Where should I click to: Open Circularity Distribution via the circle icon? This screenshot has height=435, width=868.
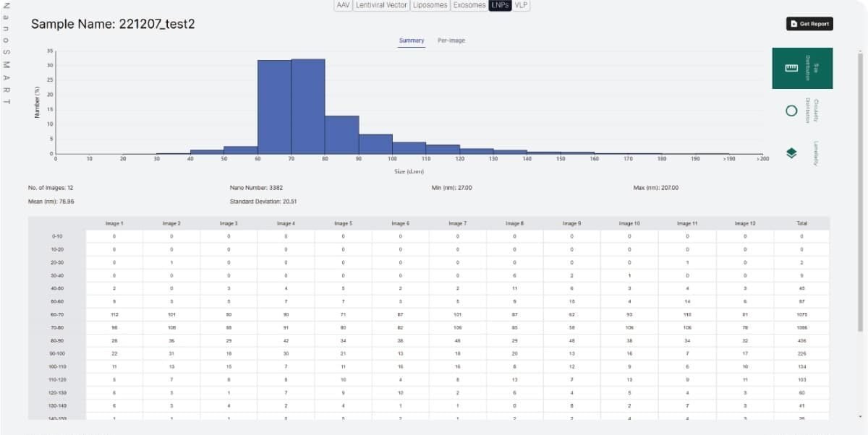tap(791, 111)
